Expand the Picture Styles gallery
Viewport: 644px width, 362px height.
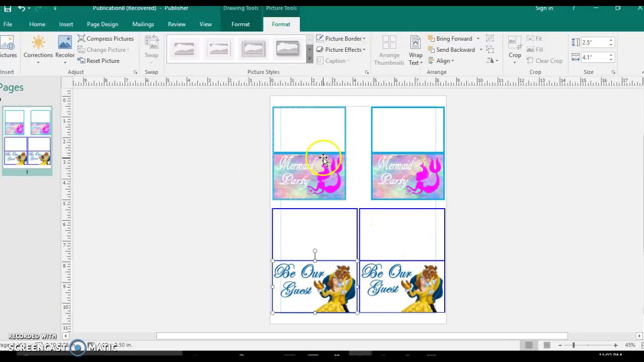tap(309, 59)
